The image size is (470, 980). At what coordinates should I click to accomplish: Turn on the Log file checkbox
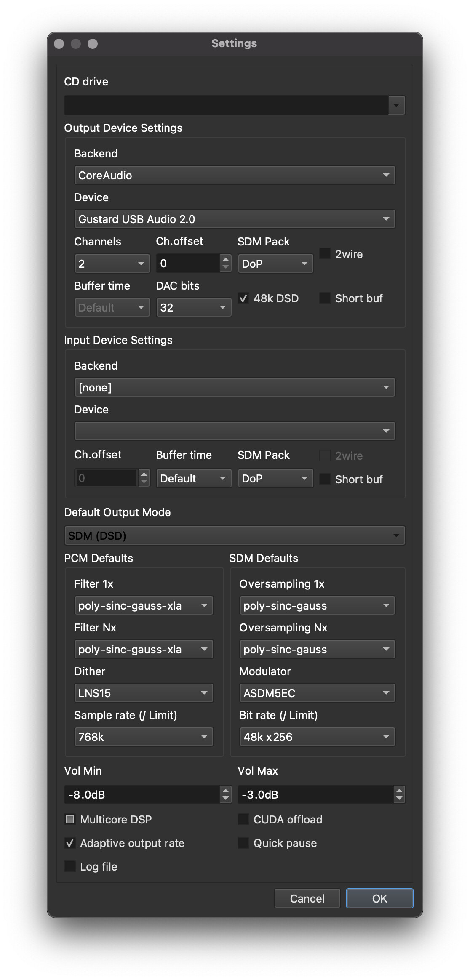coord(70,866)
